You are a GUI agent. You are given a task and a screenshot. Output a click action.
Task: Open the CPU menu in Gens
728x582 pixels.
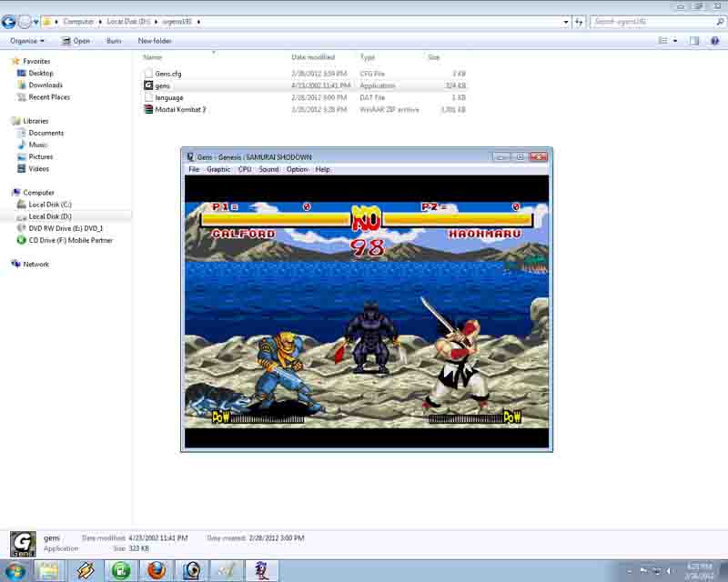[x=245, y=169]
